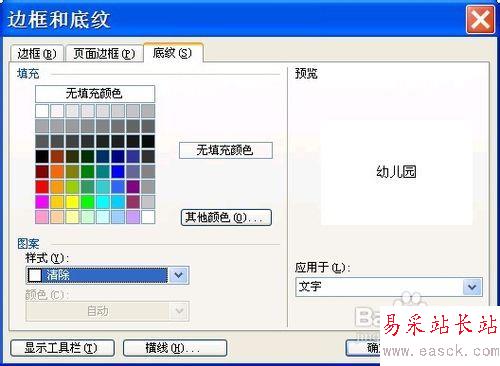Viewport: 500px width, 366px height.
Task: Pick the lime green-yellow swatch
Action: point(72,187)
